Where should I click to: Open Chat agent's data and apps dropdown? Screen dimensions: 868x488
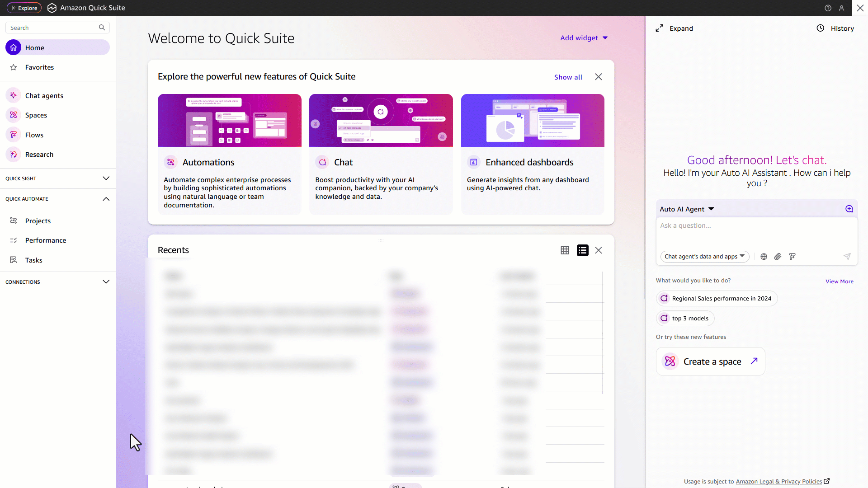pos(704,257)
